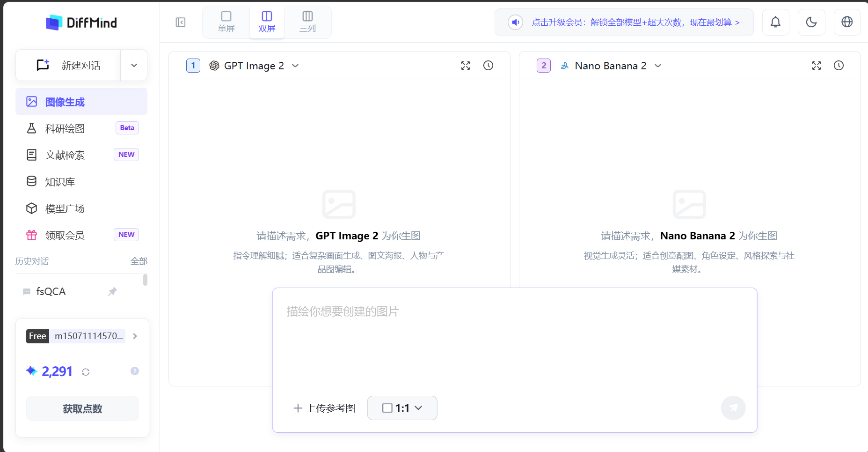Click the panel number 2 badge

[544, 66]
